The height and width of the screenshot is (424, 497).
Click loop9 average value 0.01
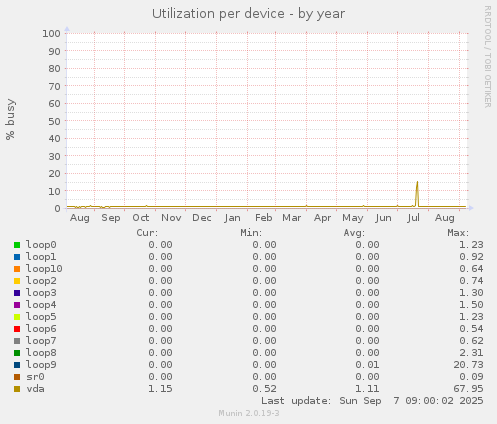point(367,365)
